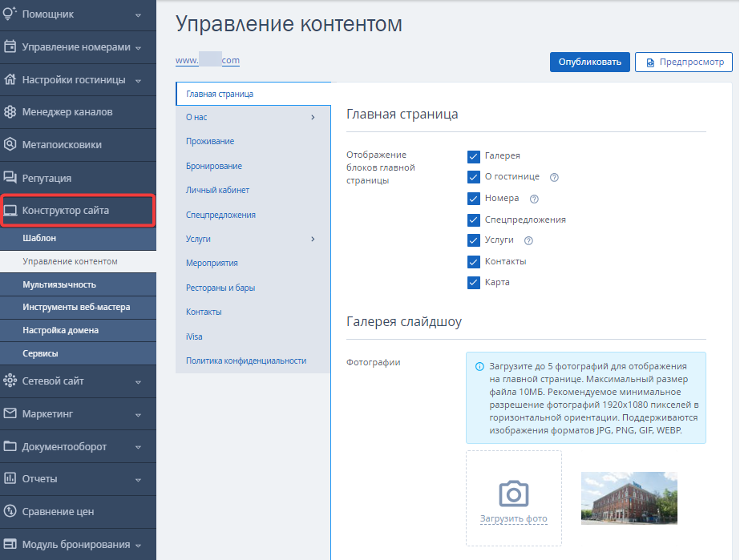Image resolution: width=740 pixels, height=560 pixels.
Task: Click help icon beside Услуги checkbox
Action: 528,240
